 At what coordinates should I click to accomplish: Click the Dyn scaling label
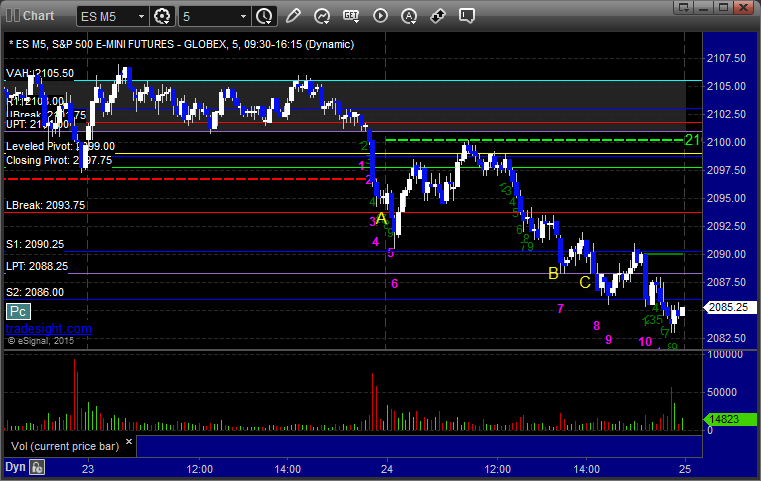(x=15, y=467)
